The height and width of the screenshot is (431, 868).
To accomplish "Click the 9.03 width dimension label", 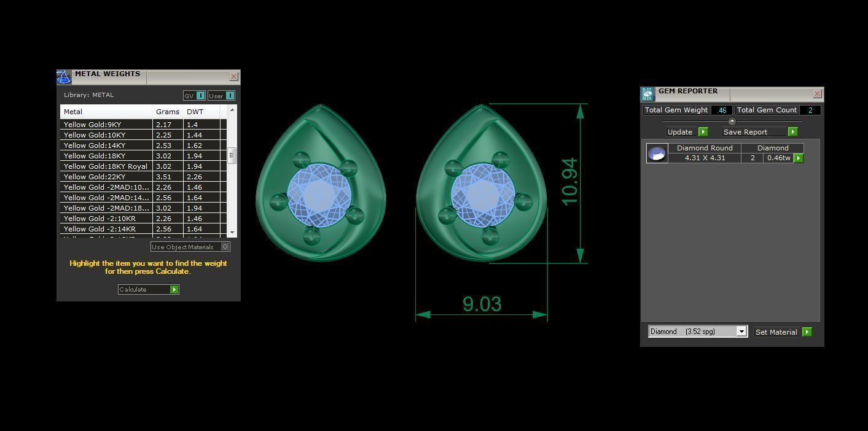I will coord(482,304).
